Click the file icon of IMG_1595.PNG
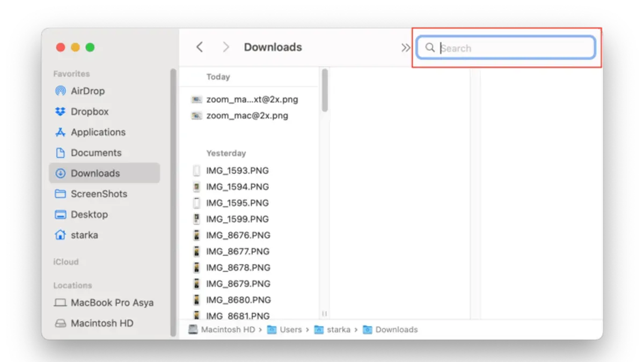644x362 pixels. [197, 203]
